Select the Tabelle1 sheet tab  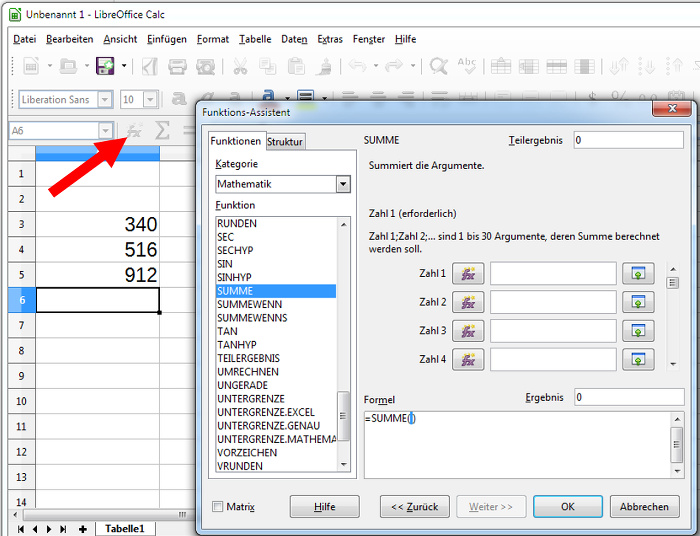[125, 529]
